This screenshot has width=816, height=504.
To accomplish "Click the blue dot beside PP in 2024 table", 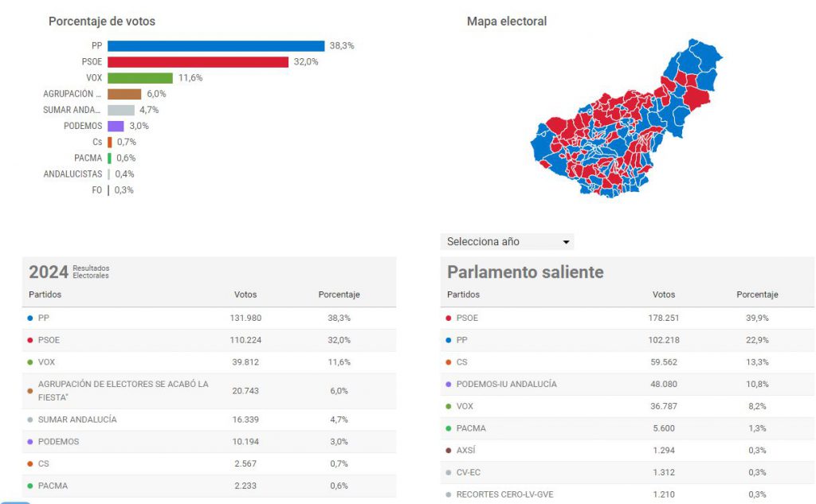I will pos(30,318).
